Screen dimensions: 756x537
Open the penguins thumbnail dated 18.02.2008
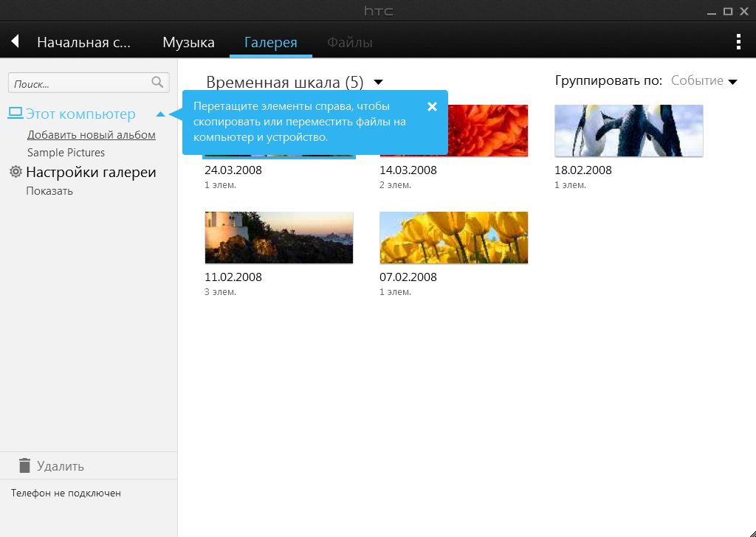(629, 131)
